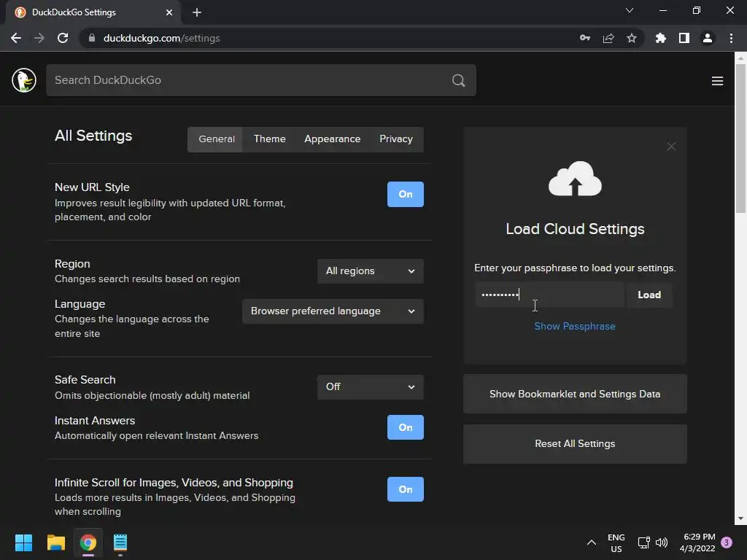Click the Show Passphrase link
The width and height of the screenshot is (747, 560).
[575, 326]
